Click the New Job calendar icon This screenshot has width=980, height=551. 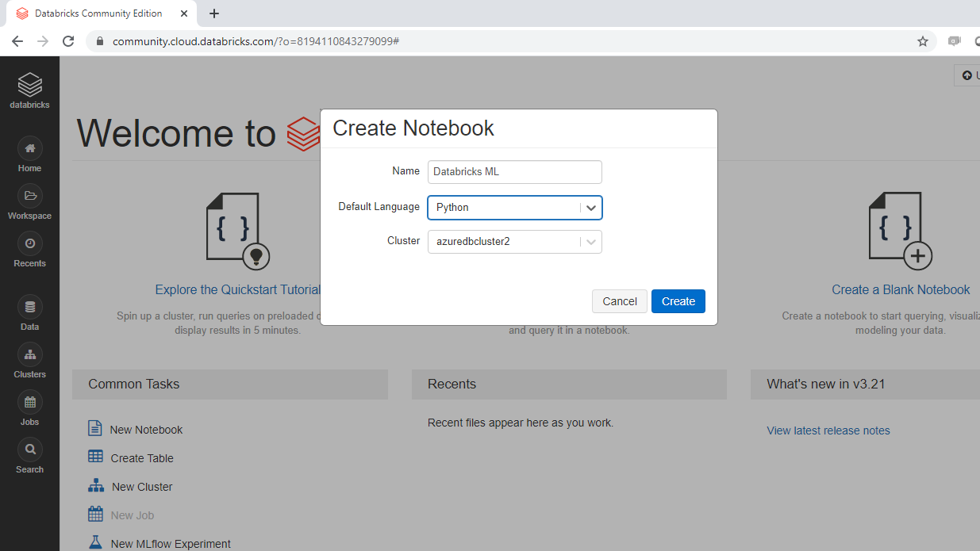[95, 514]
